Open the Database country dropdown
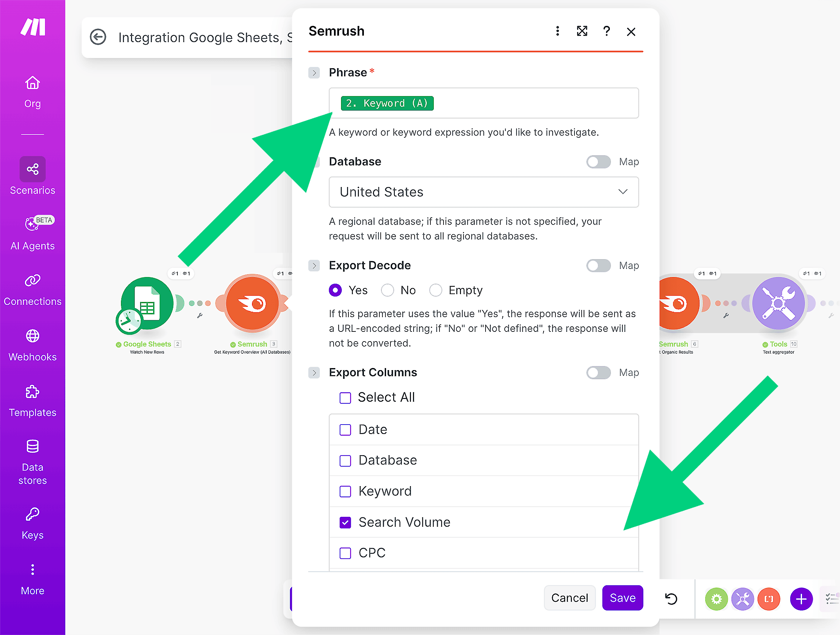This screenshot has height=635, width=840. 484,192
